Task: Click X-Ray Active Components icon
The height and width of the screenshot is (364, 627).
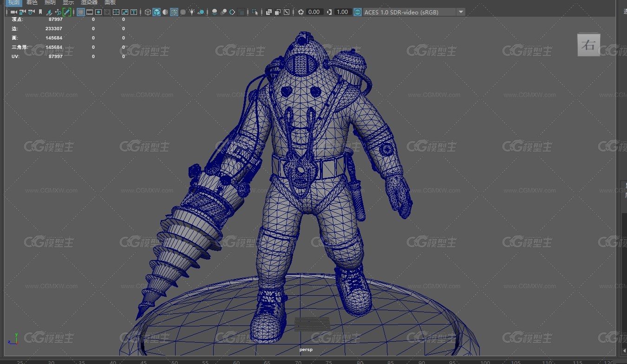Action: tap(278, 12)
